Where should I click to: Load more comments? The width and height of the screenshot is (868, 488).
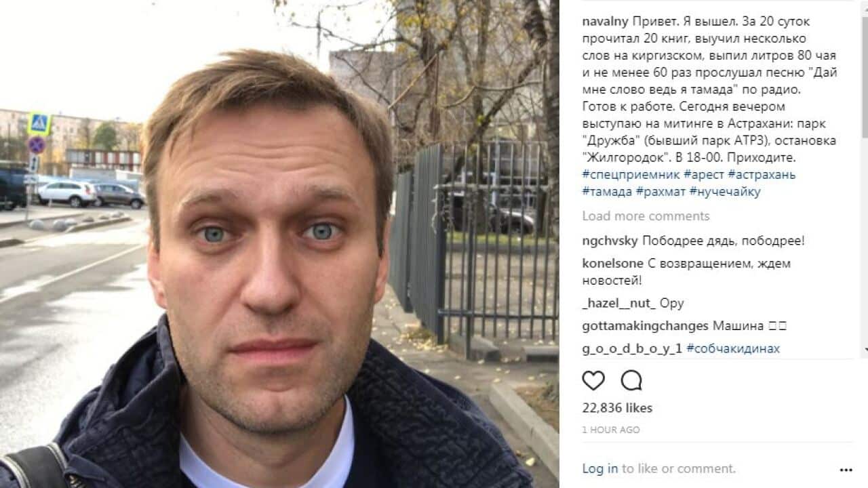[x=646, y=216]
